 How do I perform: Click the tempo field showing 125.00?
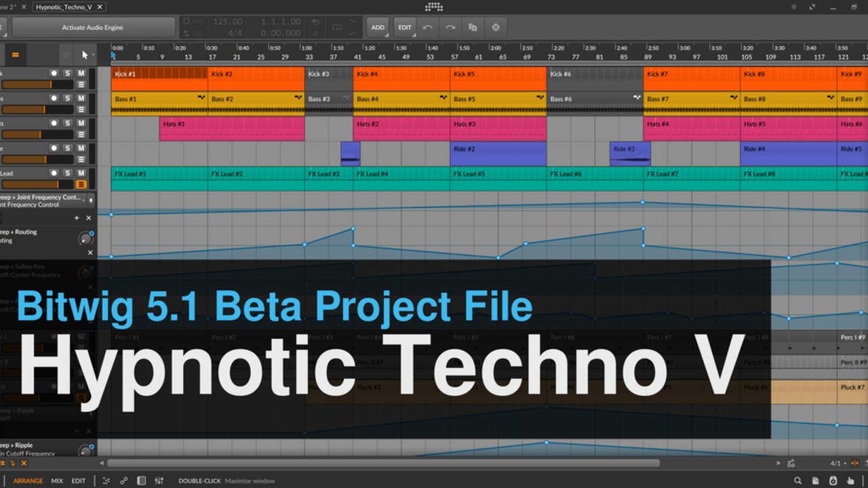pyautogui.click(x=228, y=22)
